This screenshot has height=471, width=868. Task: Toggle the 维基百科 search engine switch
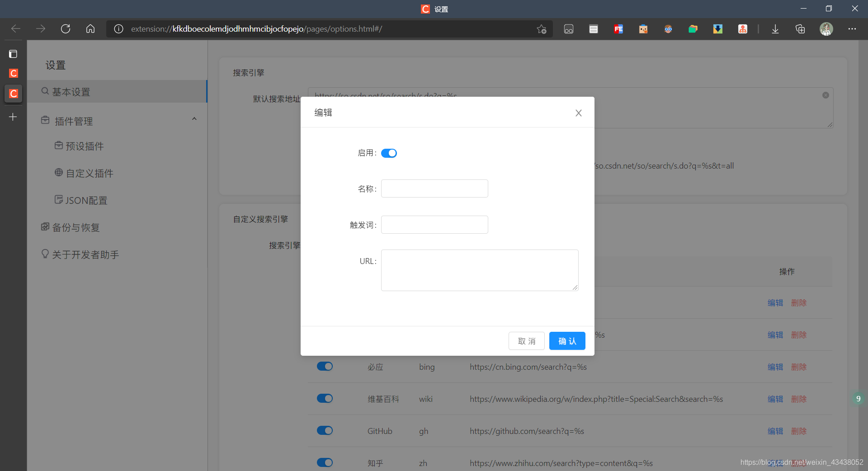pos(325,398)
